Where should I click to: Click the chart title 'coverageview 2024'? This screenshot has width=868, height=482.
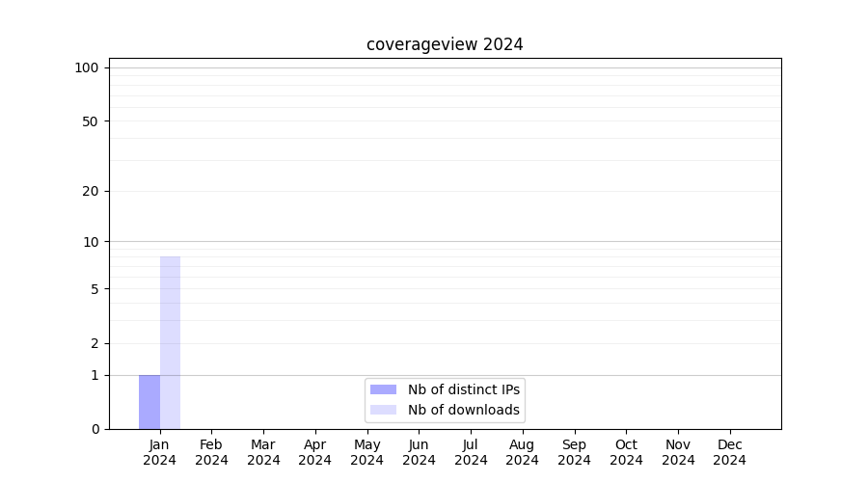coord(445,44)
